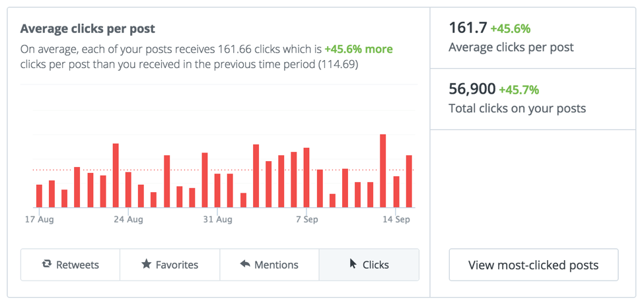Click the last bar on the chart
The width and height of the screenshot is (644, 303).
(x=409, y=181)
